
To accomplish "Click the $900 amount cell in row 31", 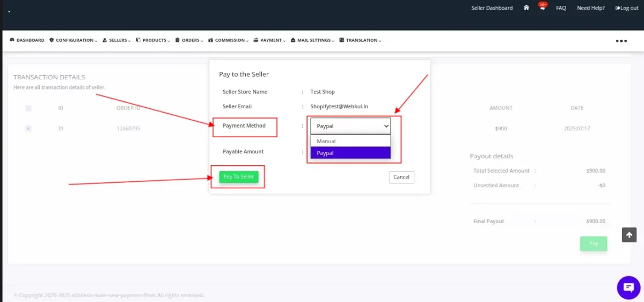I will coord(501,129).
